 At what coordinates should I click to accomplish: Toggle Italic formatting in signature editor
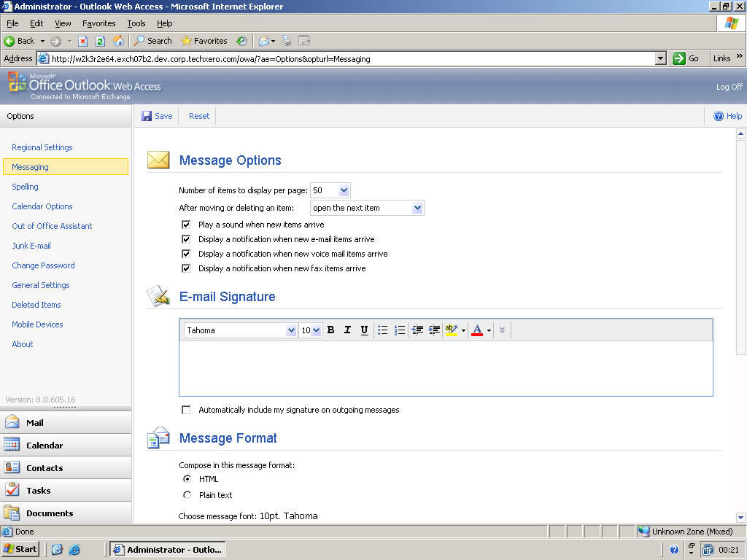click(347, 330)
